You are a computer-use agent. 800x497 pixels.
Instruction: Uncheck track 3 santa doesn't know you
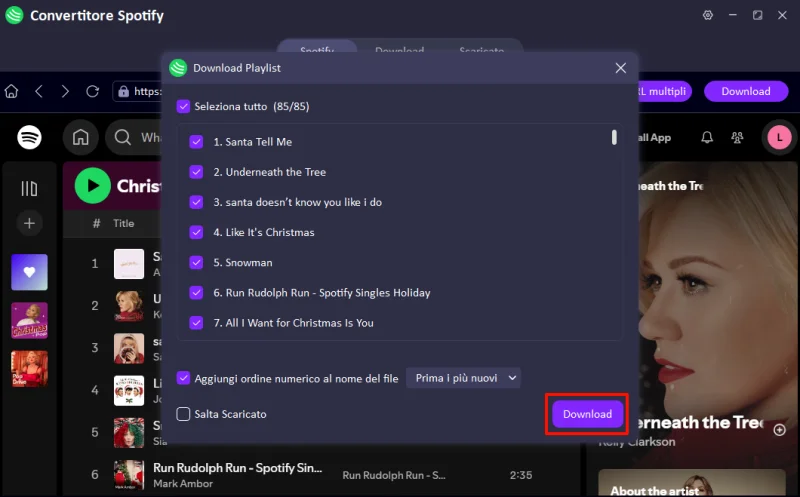click(x=196, y=202)
